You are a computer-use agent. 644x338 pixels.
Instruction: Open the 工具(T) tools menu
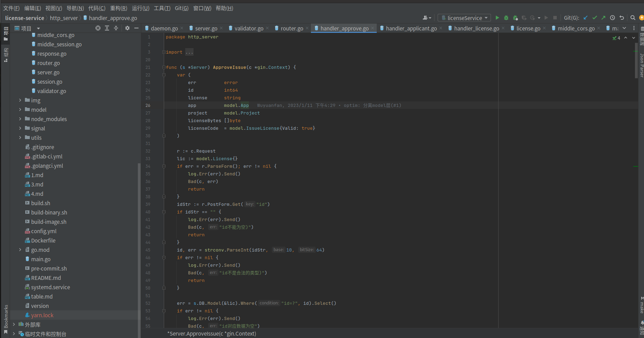point(162,8)
